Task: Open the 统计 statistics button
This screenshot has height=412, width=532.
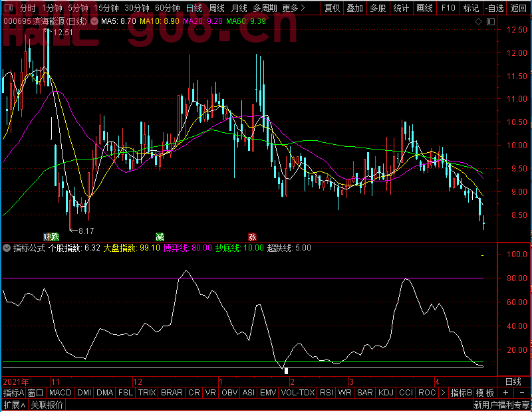Action: coord(401,8)
